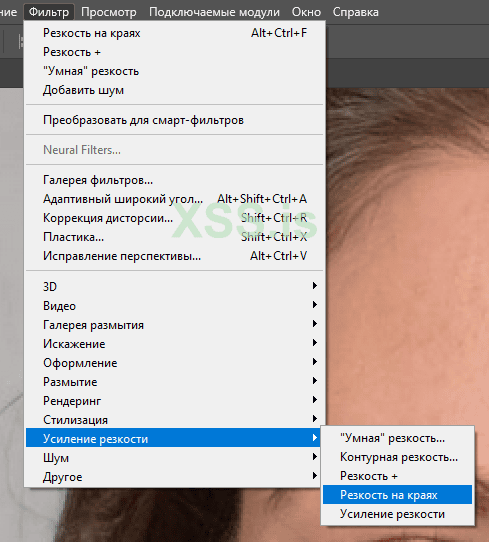Open Пластика… filter
Screen dimensions: 489x542
click(x=175, y=237)
